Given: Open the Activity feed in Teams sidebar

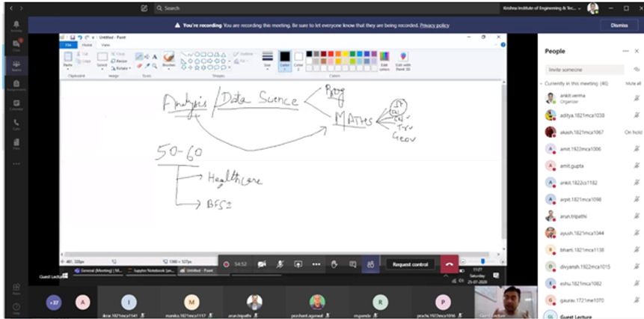Looking at the screenshot, I should (x=16, y=25).
